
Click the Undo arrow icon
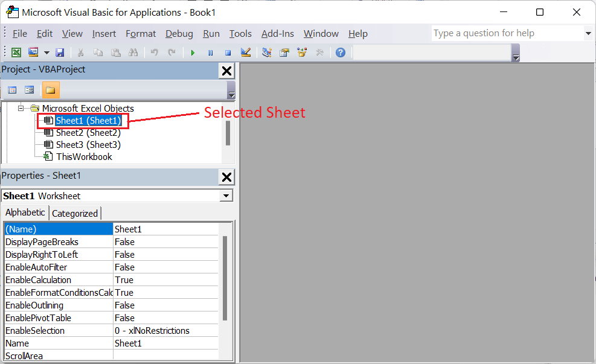pos(155,53)
